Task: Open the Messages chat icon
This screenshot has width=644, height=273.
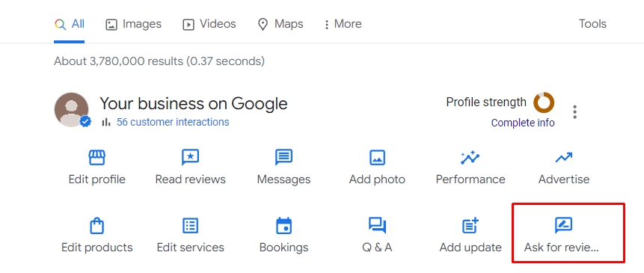Action: 283,157
